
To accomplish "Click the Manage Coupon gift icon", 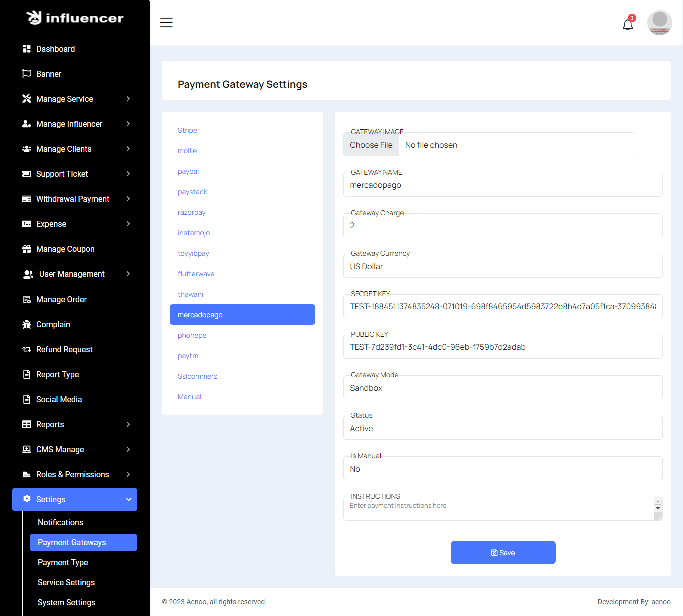I will 27,249.
